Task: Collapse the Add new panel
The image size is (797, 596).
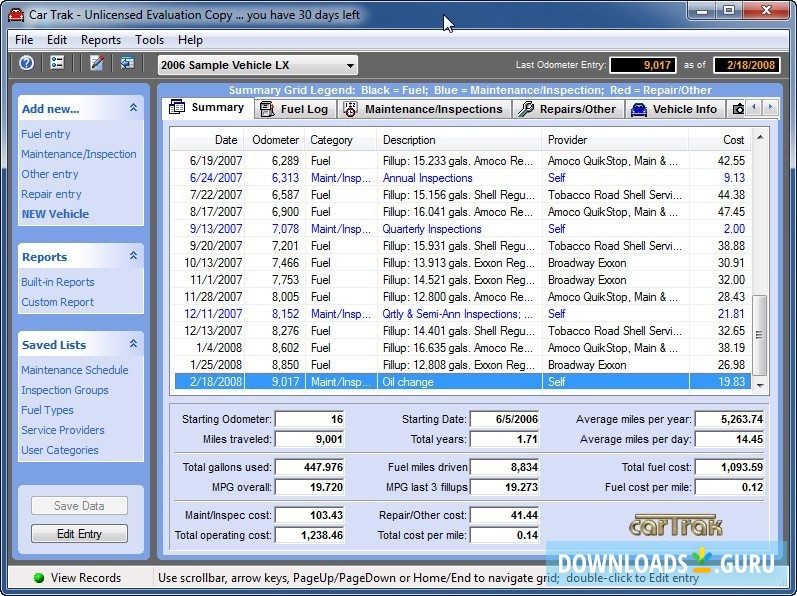Action: point(133,108)
